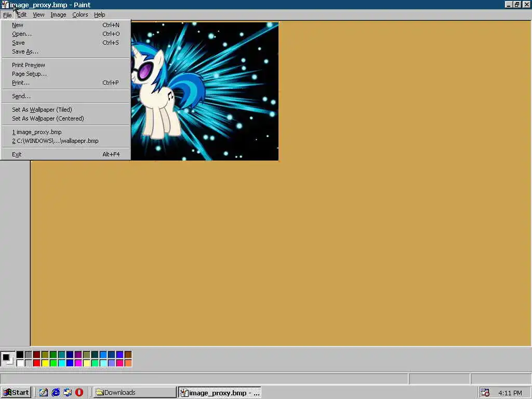Pick the orange color swatch

tap(128, 363)
